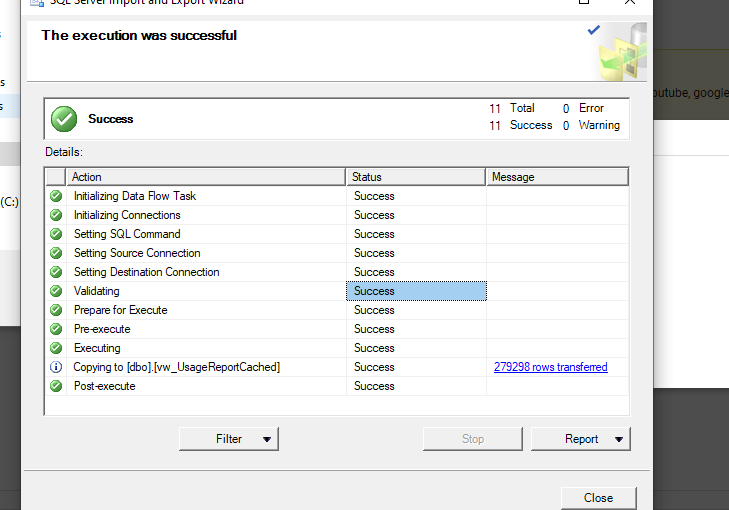729x510 pixels.
Task: Click the green check beside Executing
Action: 56,348
